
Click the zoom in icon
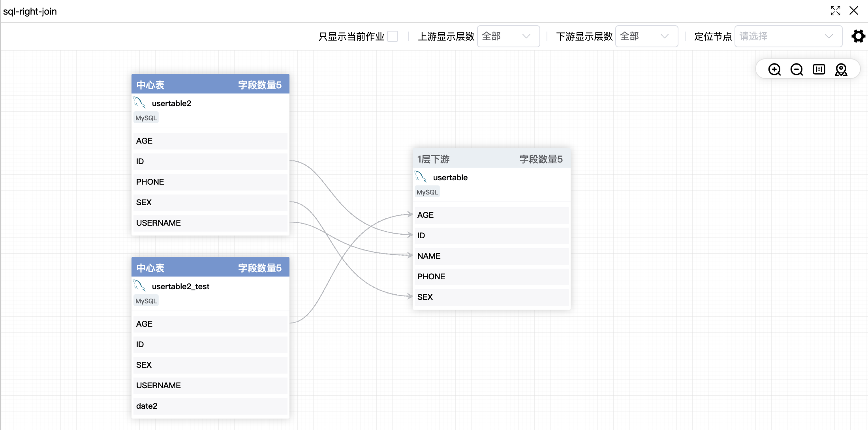[775, 70]
